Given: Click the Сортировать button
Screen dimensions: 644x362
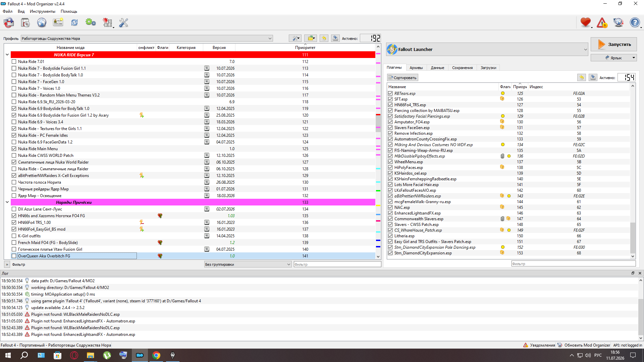Looking at the screenshot, I should [402, 77].
